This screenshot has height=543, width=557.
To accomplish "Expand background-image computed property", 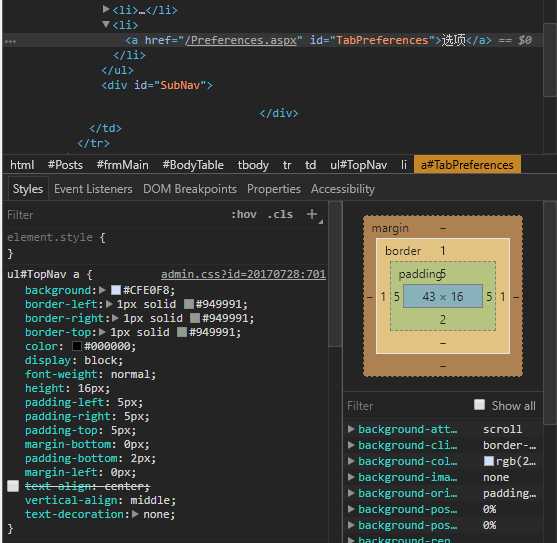I will [351, 477].
